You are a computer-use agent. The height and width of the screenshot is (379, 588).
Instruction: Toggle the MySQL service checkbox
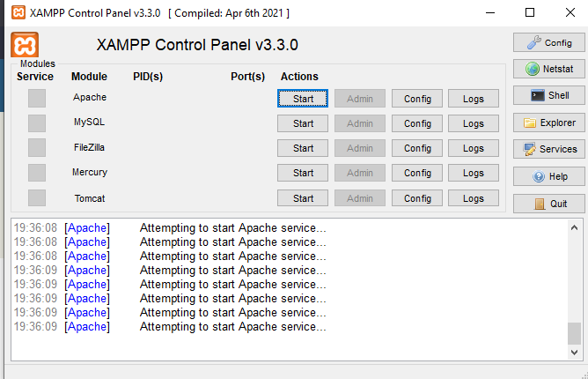tap(36, 123)
